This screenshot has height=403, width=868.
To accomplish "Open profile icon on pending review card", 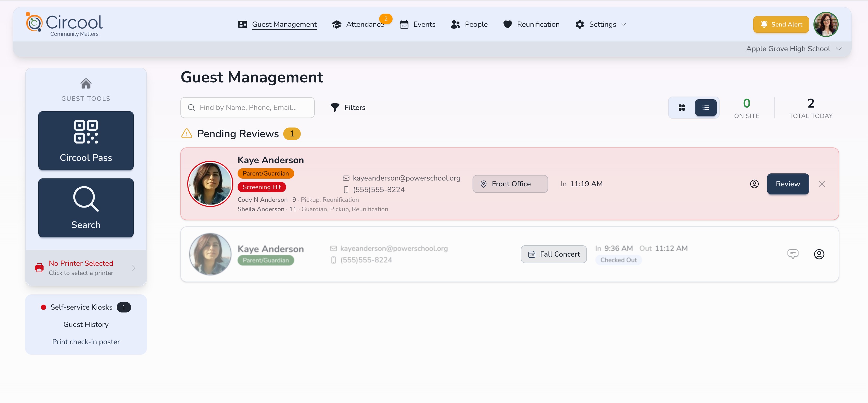I will click(754, 183).
